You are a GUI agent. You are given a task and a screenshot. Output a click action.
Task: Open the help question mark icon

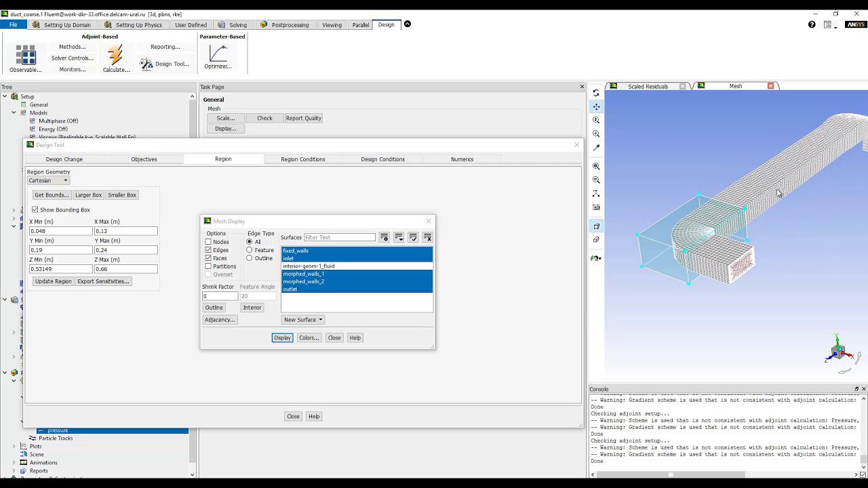click(x=812, y=24)
